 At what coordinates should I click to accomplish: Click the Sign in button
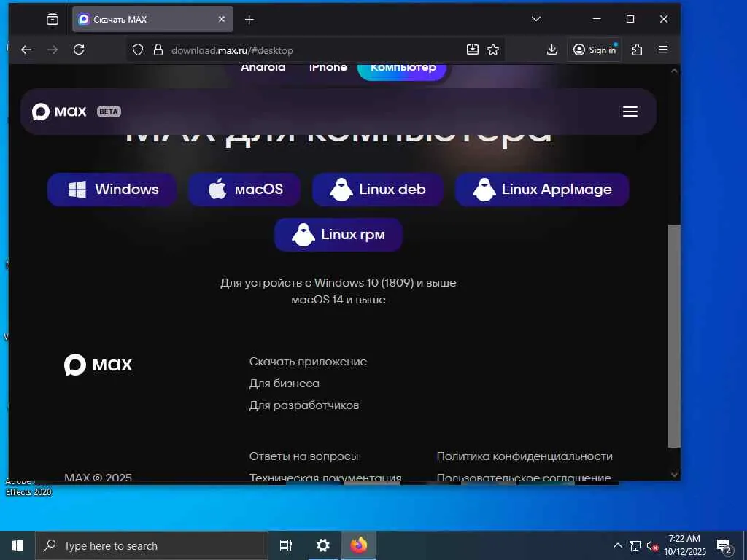pyautogui.click(x=595, y=50)
